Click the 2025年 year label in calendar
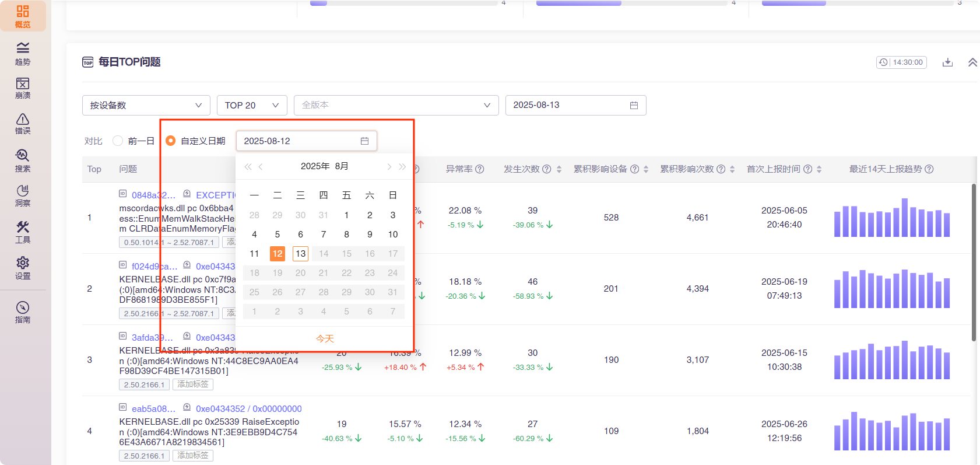Image resolution: width=980 pixels, height=465 pixels. click(315, 166)
